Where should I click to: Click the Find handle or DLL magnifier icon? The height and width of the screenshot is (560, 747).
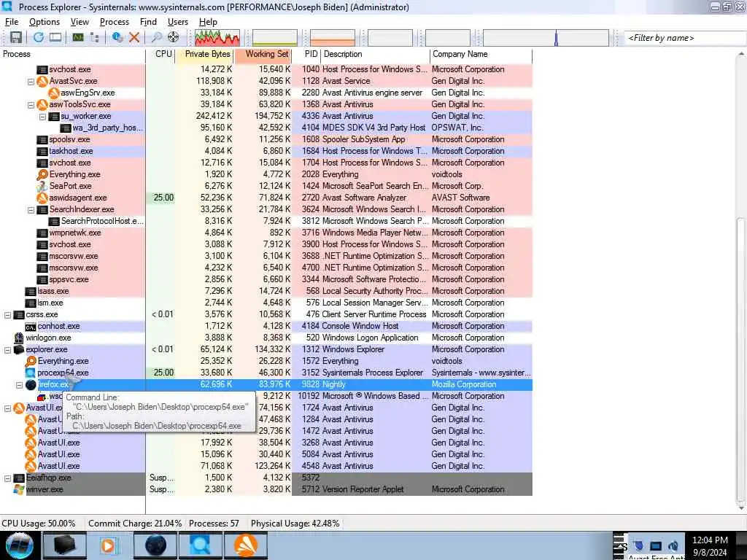pos(157,37)
